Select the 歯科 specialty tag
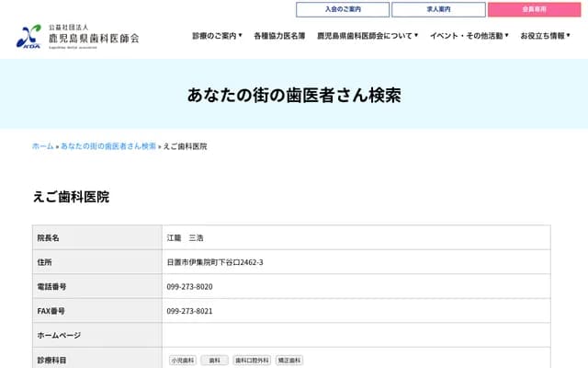588x368 pixels. pos(214,361)
